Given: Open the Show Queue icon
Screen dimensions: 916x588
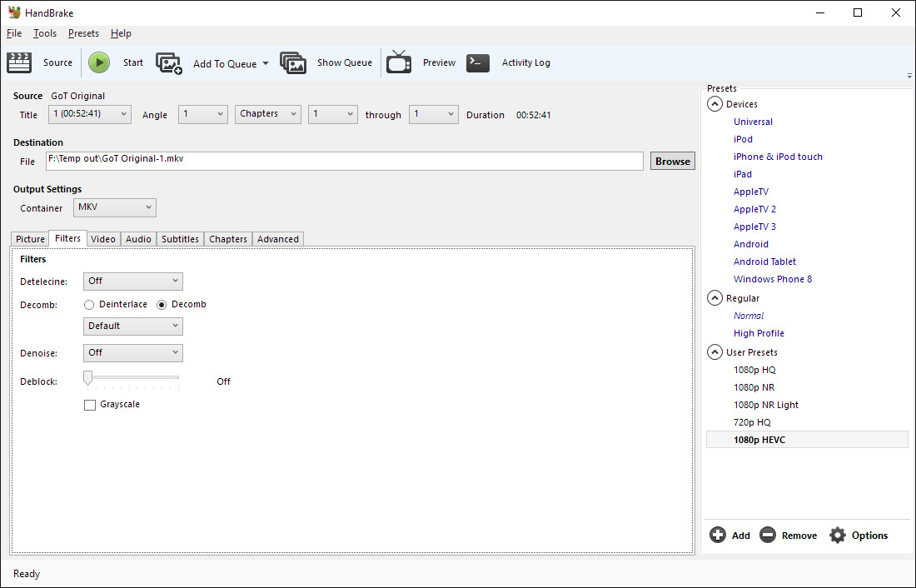Looking at the screenshot, I should point(293,63).
